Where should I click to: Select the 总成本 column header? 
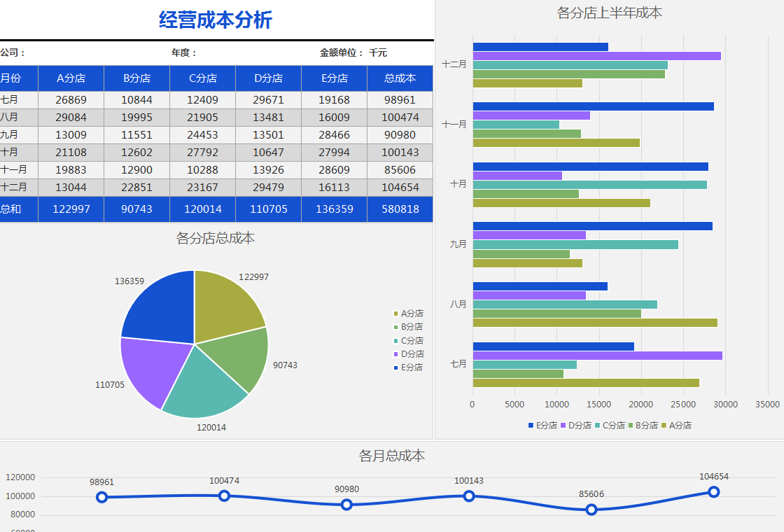[x=400, y=78]
